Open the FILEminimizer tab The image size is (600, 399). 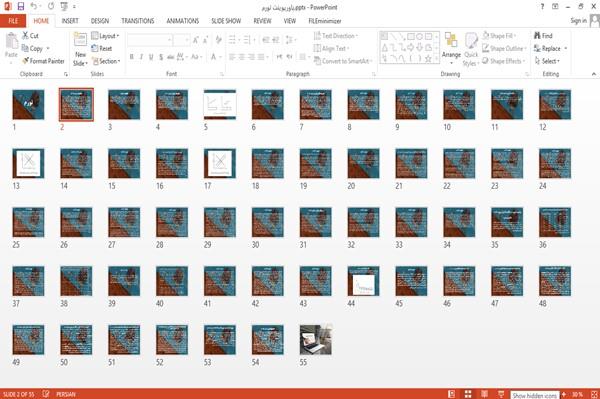click(x=325, y=21)
